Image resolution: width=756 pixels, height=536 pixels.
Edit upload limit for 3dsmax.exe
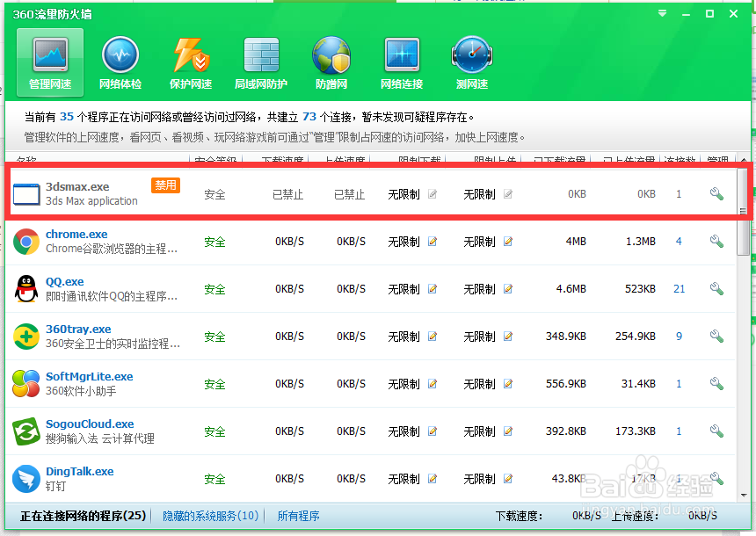click(x=508, y=194)
